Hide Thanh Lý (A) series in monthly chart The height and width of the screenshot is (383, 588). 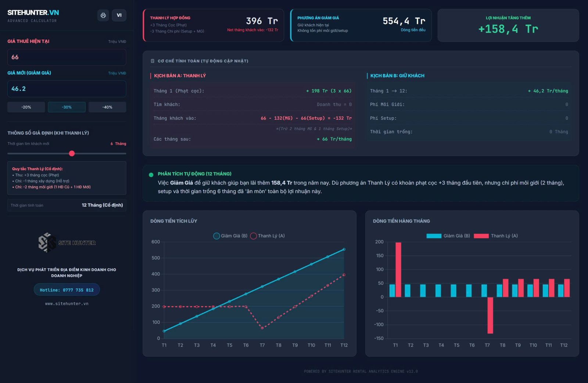point(495,236)
